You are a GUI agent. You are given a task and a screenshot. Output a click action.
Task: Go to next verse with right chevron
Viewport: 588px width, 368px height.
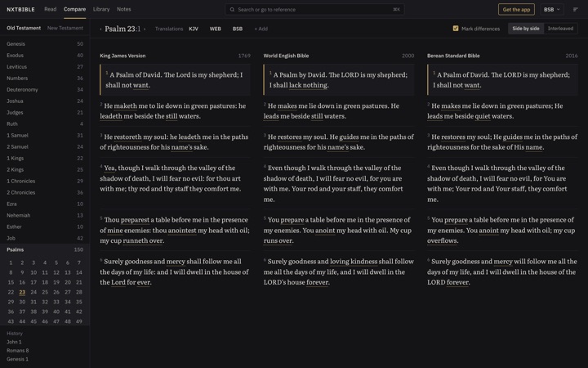145,29
